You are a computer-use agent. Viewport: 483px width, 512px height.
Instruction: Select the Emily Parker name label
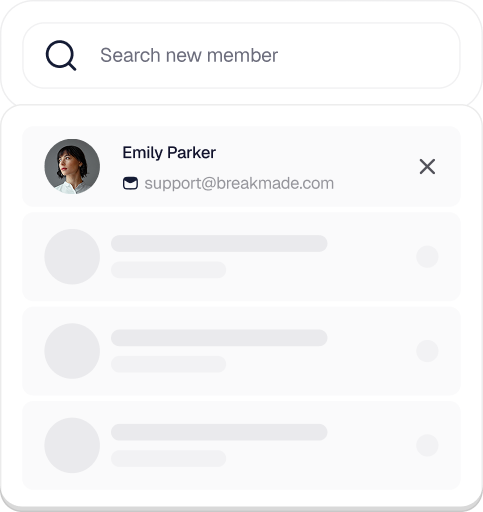pyautogui.click(x=169, y=153)
